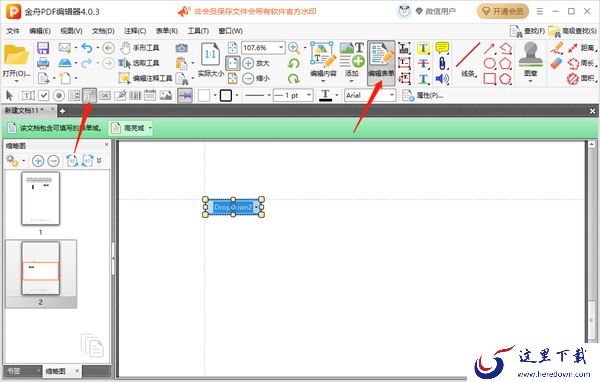This screenshot has height=382, width=600.
Task: Select the text field form tool
Action: (28, 95)
